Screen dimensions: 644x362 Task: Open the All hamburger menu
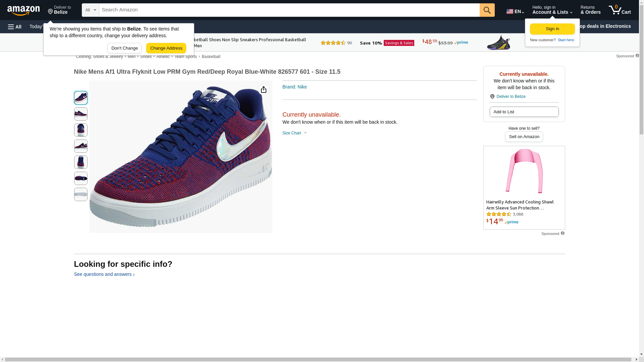pyautogui.click(x=15, y=26)
